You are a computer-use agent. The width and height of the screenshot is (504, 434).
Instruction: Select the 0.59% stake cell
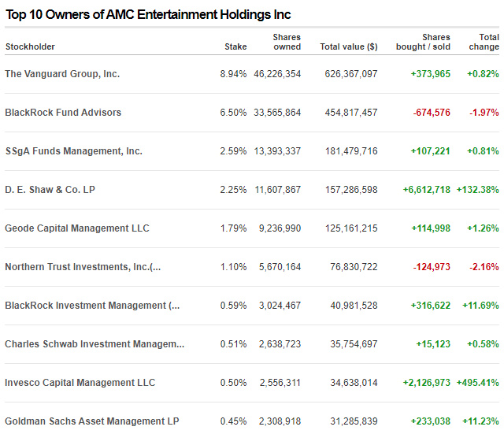tap(233, 306)
